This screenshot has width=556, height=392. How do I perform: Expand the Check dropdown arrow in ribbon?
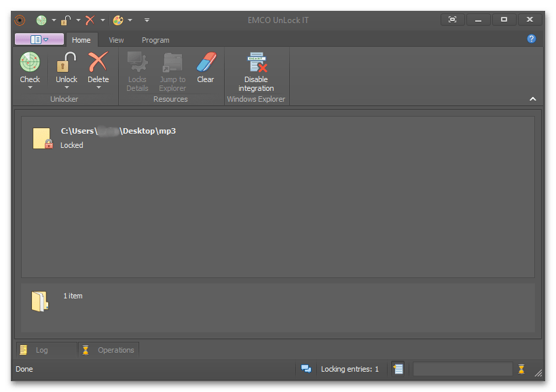coord(30,87)
